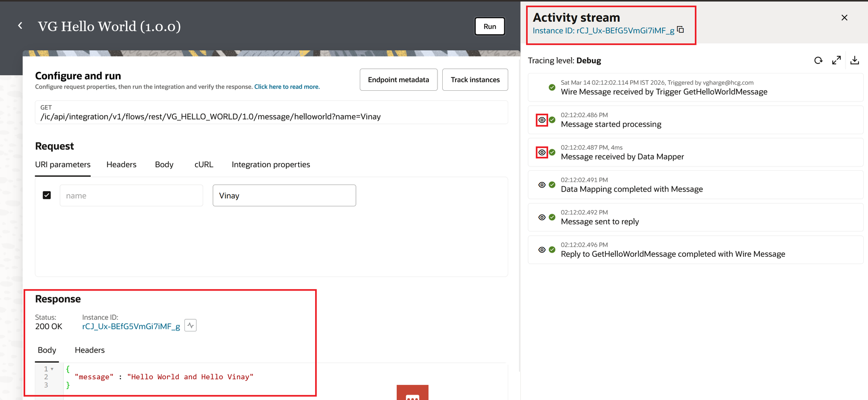Viewport: 868px width, 400px height.
Task: View payload for Message sent to reply
Action: pyautogui.click(x=542, y=217)
